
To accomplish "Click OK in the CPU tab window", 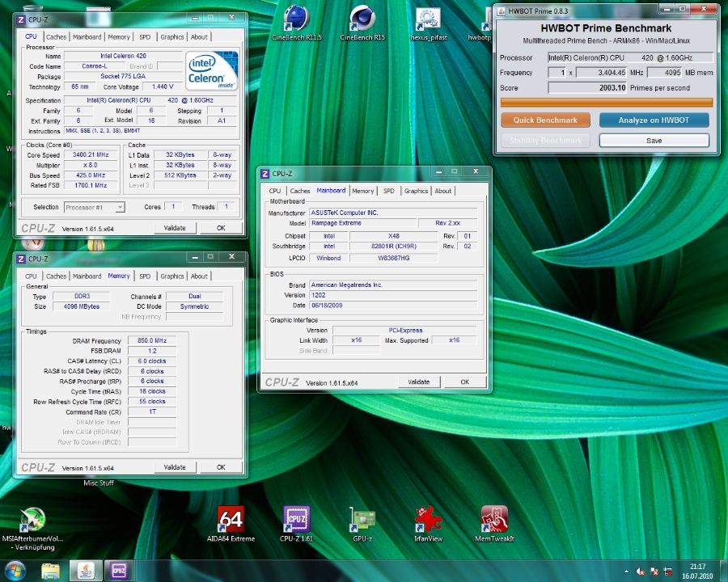I will pyautogui.click(x=221, y=228).
